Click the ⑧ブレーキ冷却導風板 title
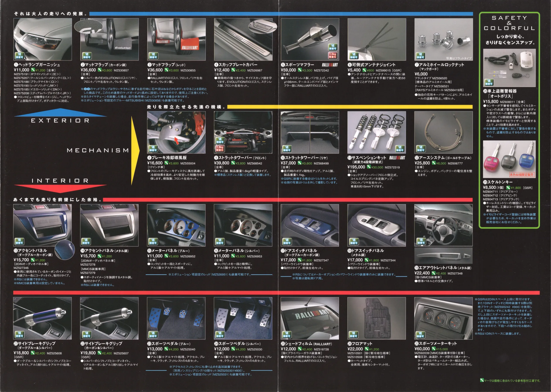The width and height of the screenshot is (551, 392). pos(167,158)
